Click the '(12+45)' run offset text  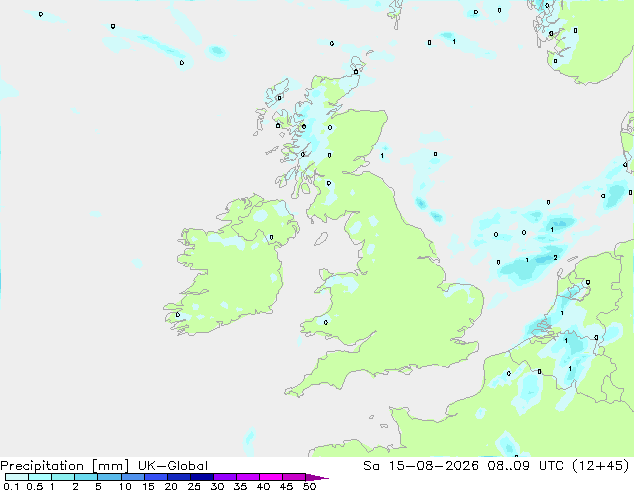(x=601, y=466)
